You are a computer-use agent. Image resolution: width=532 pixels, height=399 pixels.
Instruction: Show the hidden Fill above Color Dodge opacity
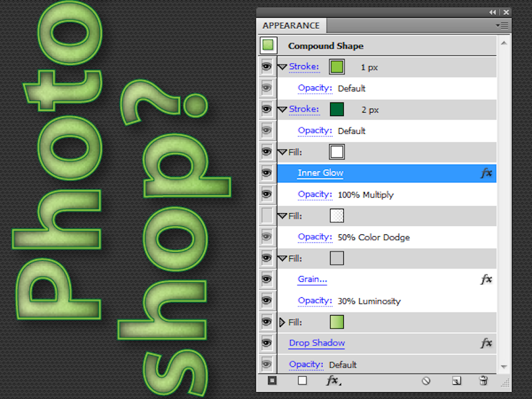267,216
